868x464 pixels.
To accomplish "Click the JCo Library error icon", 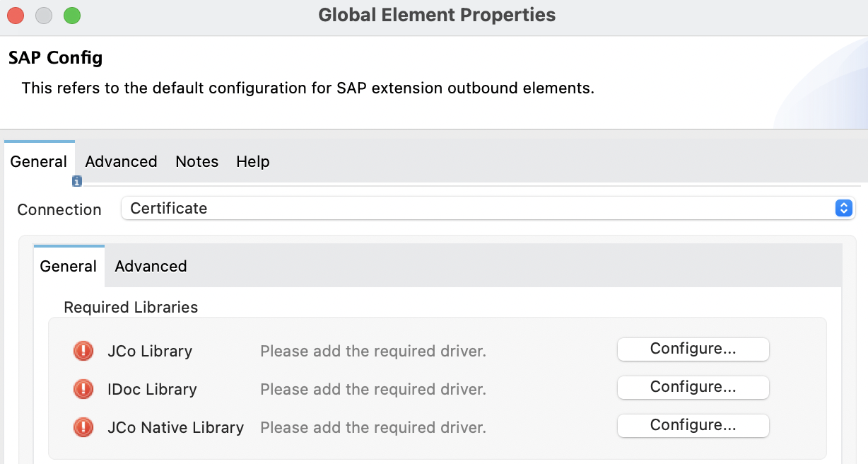I will pyautogui.click(x=83, y=350).
